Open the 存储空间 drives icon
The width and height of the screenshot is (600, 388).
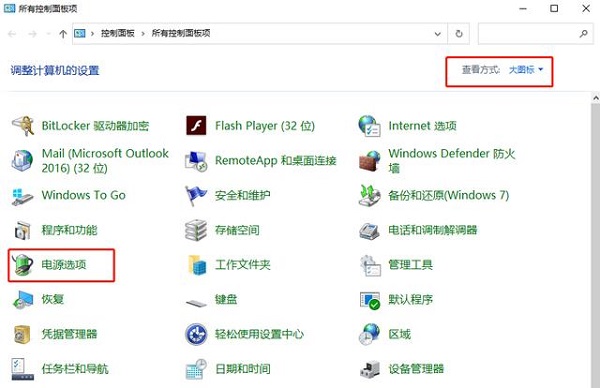coord(196,230)
